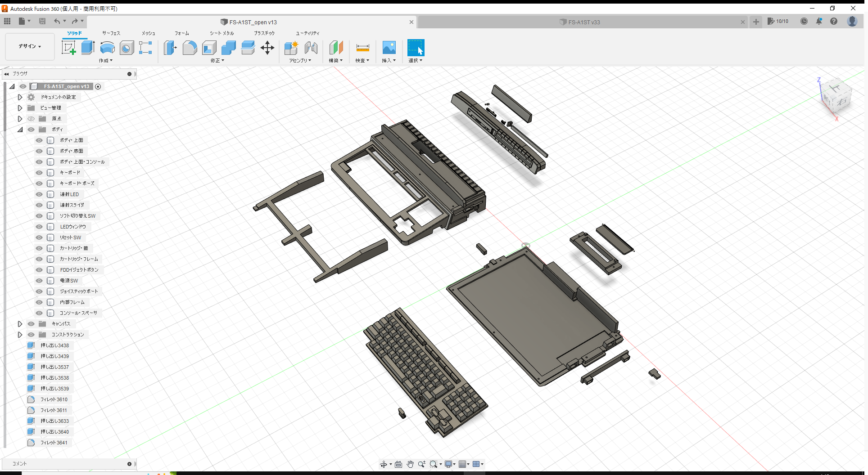Hide the キーボード body
Image resolution: width=868 pixels, height=475 pixels.
pyautogui.click(x=39, y=172)
